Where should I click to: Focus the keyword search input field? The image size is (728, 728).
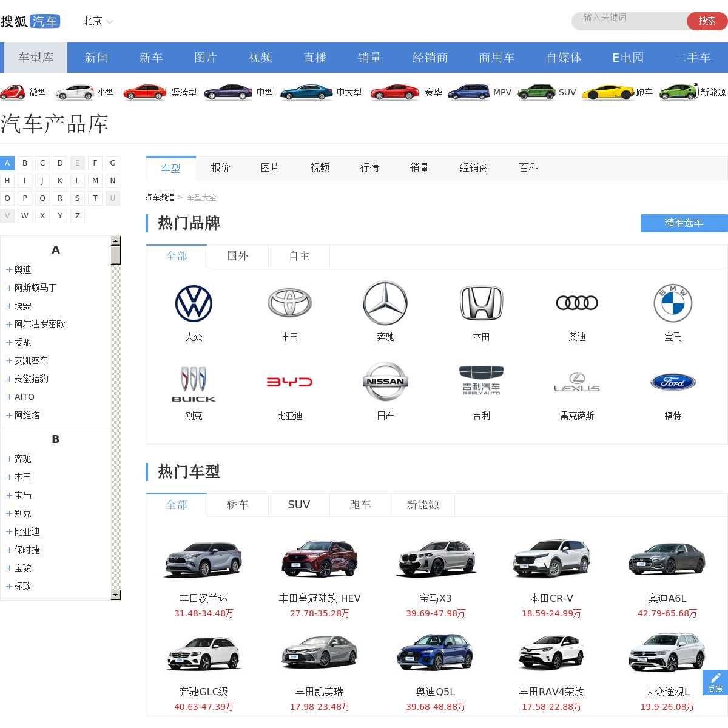click(628, 21)
